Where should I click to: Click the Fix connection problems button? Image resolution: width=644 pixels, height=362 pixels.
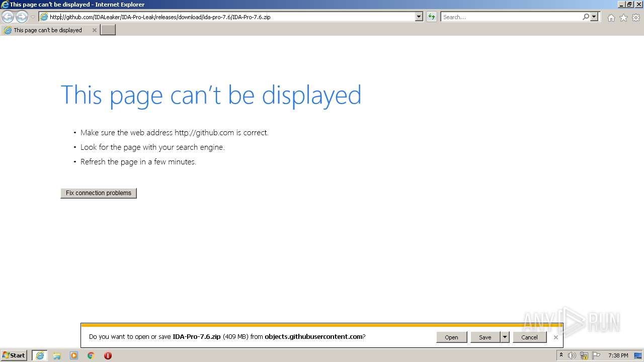tap(99, 193)
